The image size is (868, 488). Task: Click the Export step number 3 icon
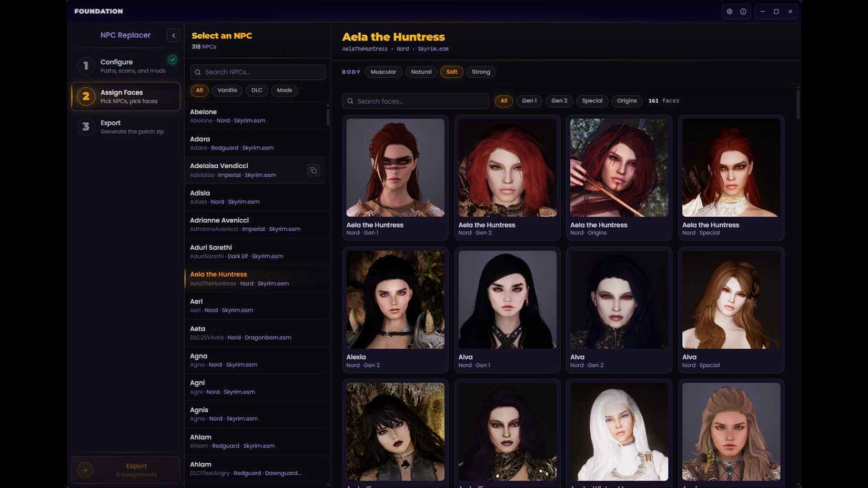86,127
